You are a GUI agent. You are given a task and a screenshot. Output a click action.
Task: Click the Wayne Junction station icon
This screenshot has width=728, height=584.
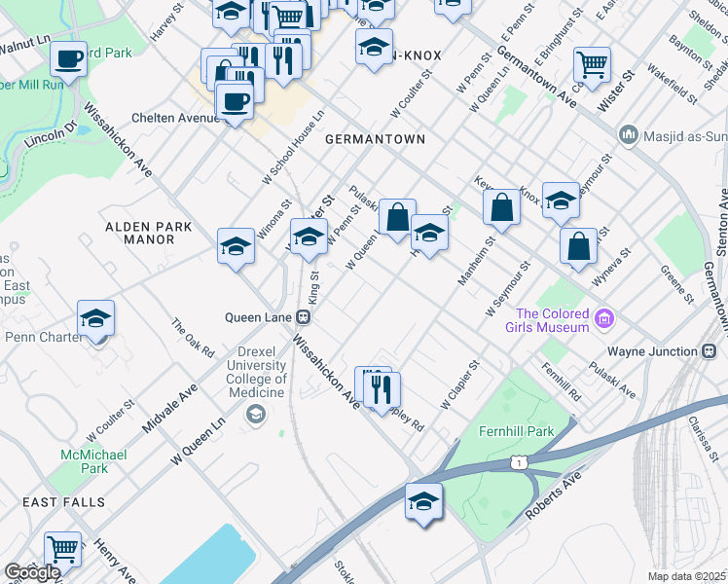click(709, 351)
